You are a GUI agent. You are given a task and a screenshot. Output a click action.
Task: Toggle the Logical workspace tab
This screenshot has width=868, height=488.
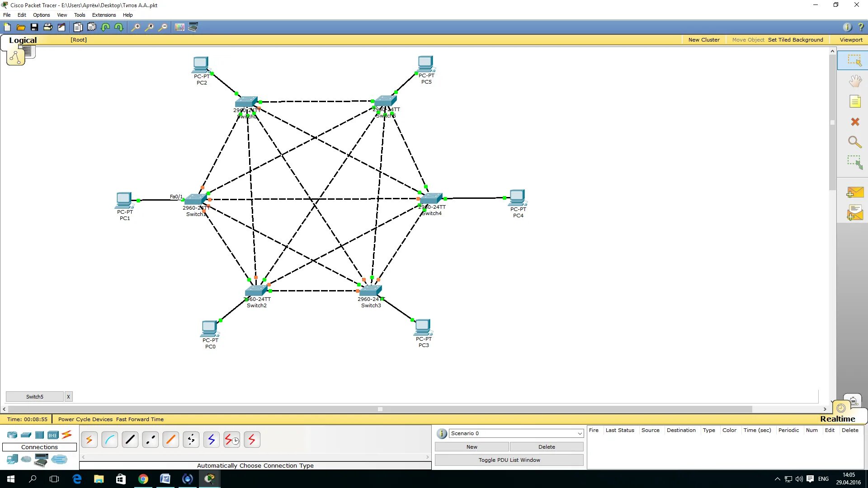[x=23, y=40]
